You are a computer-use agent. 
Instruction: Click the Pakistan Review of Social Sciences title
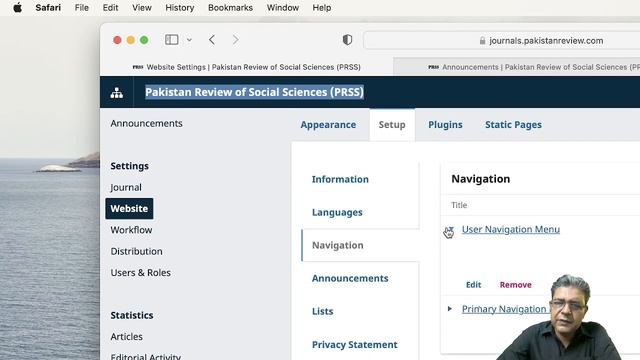254,92
